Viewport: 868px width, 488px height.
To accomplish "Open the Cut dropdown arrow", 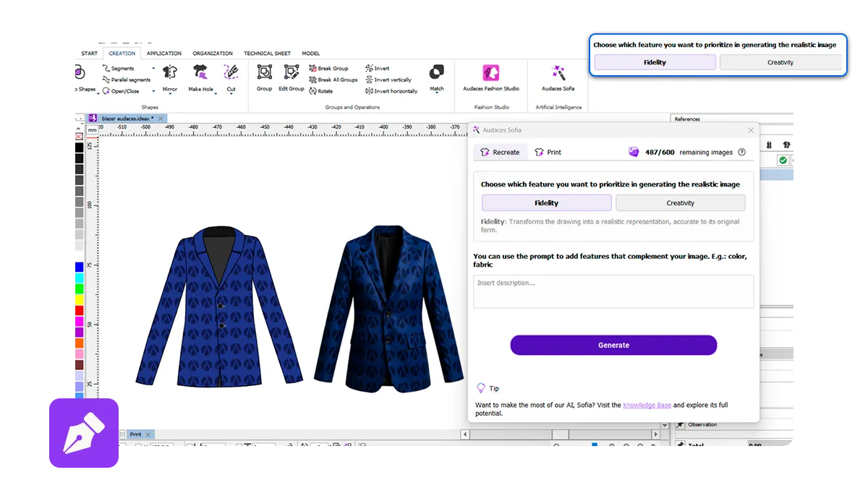I will [x=231, y=94].
